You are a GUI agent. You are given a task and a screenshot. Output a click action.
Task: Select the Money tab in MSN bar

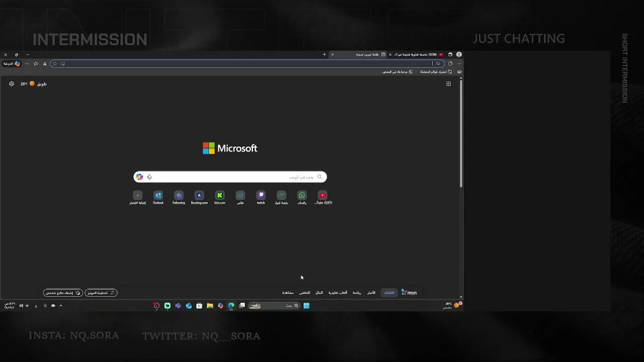tap(319, 293)
